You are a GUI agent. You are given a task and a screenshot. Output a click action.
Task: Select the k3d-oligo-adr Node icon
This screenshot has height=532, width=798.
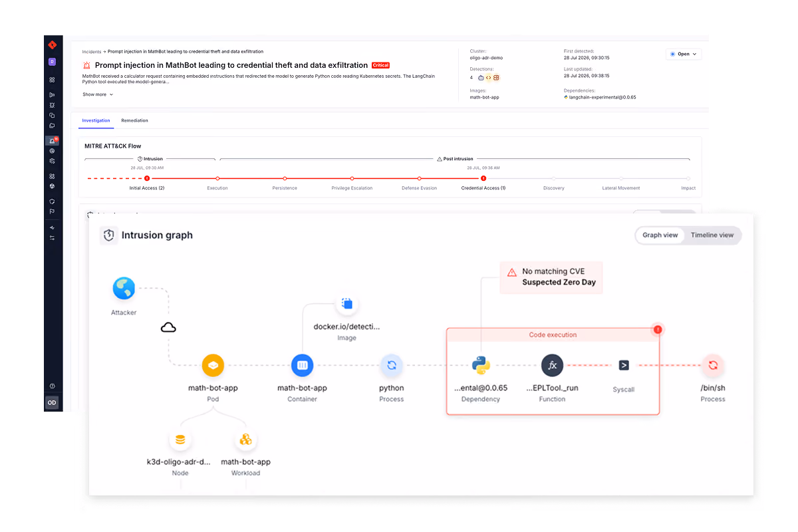(180, 440)
